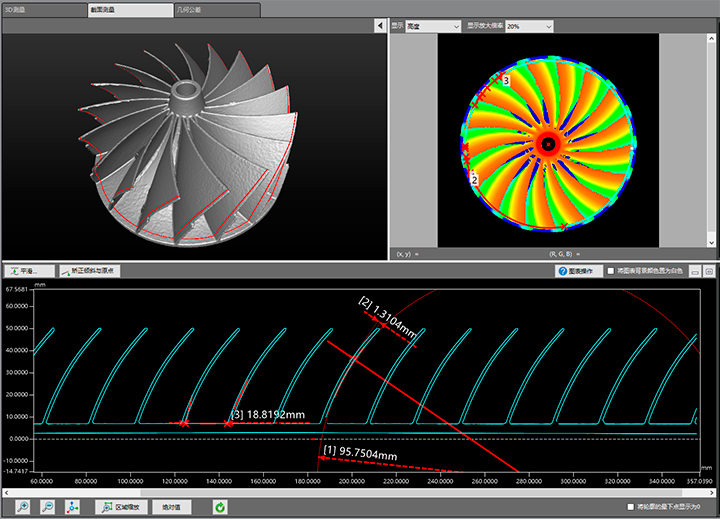Click the 区域缩放 region zoom button

point(121,507)
